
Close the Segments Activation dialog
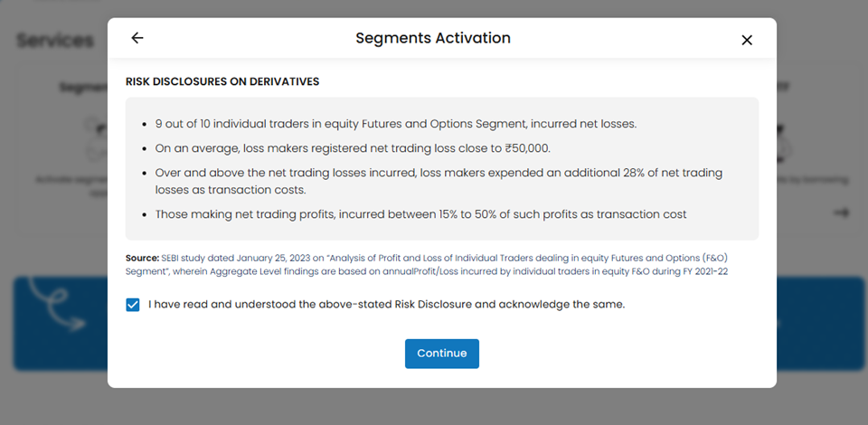coord(747,40)
